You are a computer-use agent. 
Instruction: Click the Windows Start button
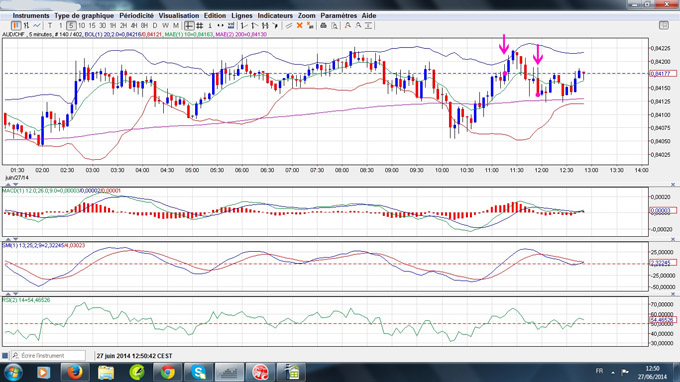point(13,372)
